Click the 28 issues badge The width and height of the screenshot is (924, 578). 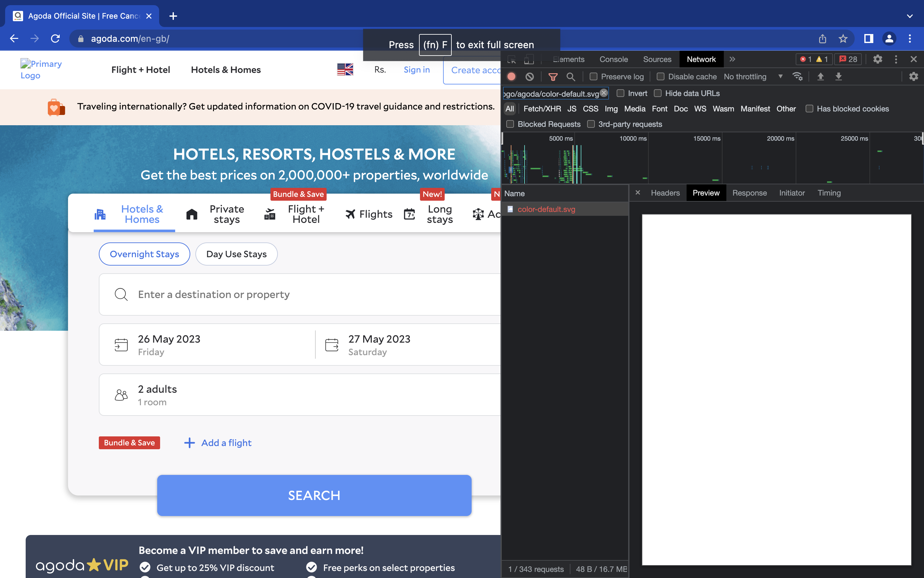tap(848, 59)
